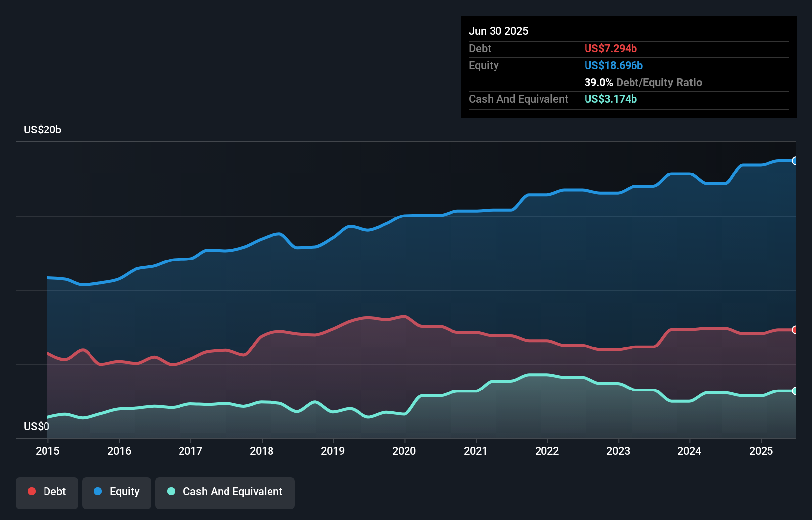Click the US$18.696b Equity value in tooltip
The image size is (812, 520).
point(614,65)
